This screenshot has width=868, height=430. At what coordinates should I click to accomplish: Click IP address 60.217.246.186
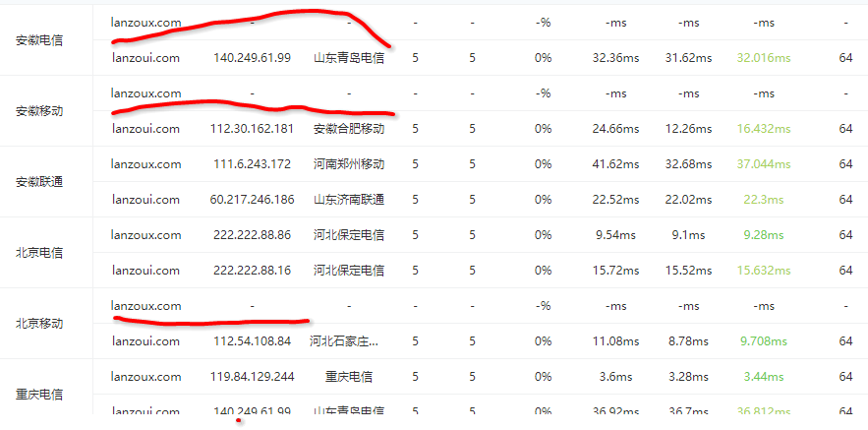pyautogui.click(x=253, y=200)
